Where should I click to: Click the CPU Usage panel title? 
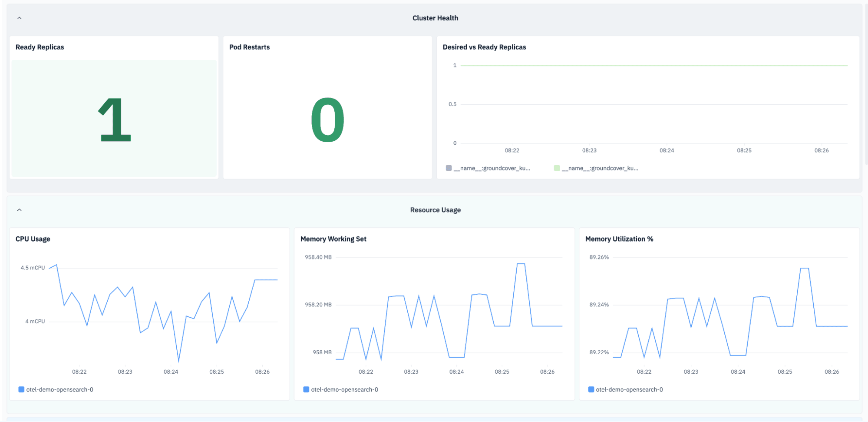point(33,239)
